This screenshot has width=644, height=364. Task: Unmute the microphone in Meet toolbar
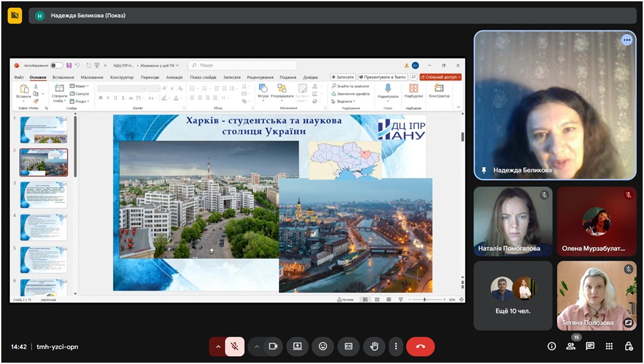(235, 347)
